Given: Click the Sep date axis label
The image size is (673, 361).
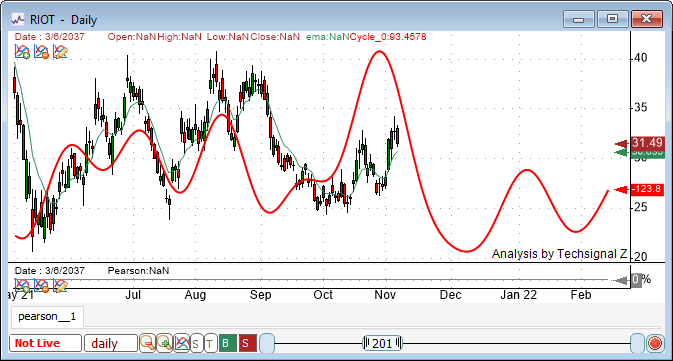Looking at the screenshot, I should coord(261,295).
